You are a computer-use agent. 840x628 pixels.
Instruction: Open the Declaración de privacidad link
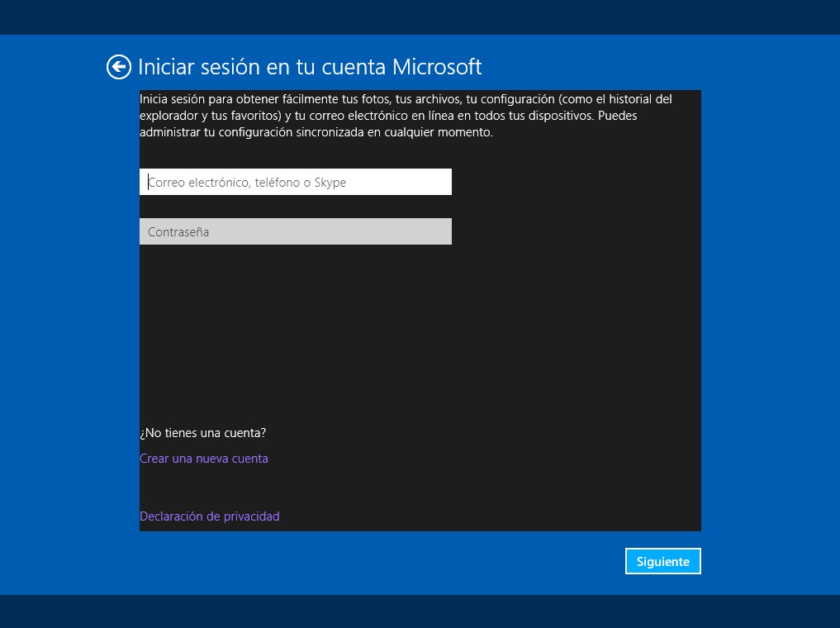(210, 516)
